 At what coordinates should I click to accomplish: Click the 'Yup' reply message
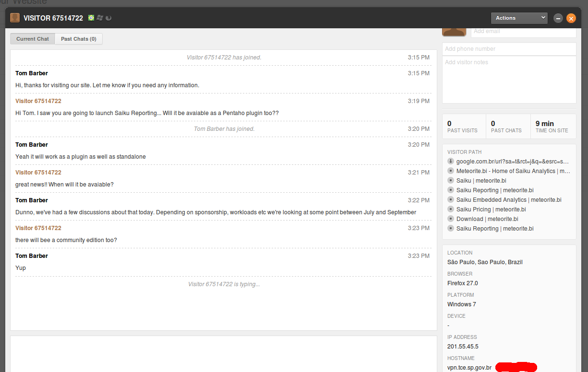point(21,268)
